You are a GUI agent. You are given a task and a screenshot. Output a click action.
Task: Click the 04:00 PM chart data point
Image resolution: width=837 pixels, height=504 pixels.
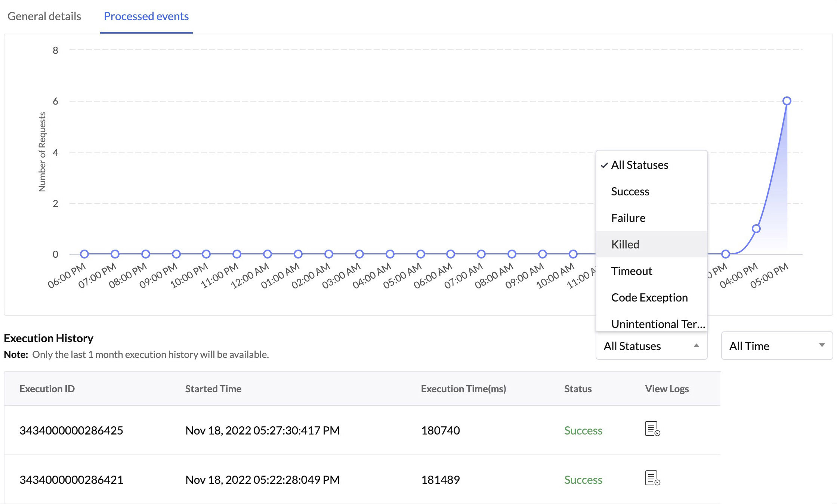pos(756,229)
